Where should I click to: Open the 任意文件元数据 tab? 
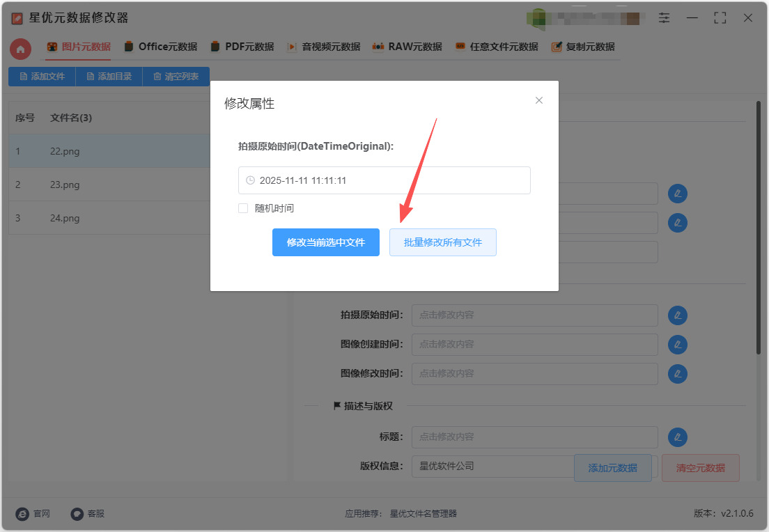(497, 47)
